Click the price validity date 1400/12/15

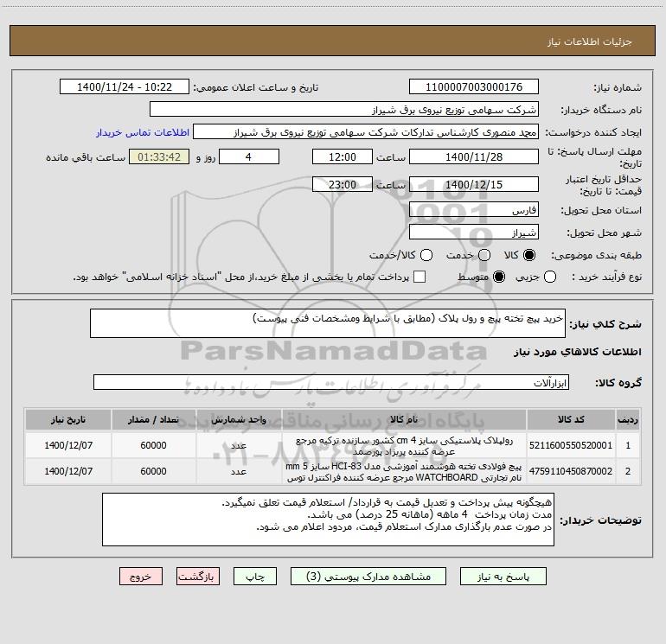(x=474, y=184)
